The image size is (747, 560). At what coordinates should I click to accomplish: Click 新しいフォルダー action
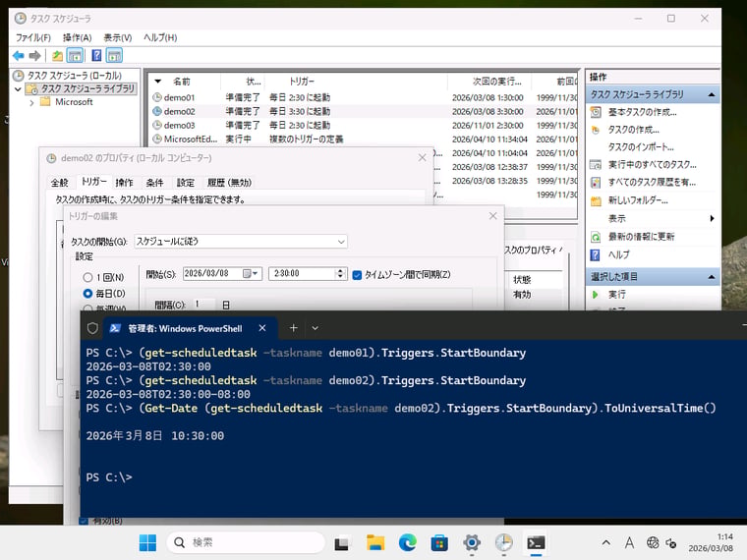[x=638, y=200]
